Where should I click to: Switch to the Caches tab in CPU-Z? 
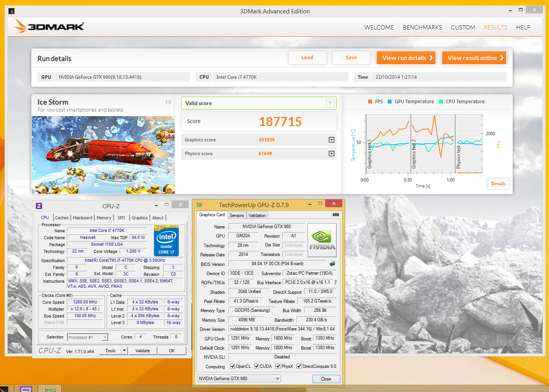(x=62, y=218)
